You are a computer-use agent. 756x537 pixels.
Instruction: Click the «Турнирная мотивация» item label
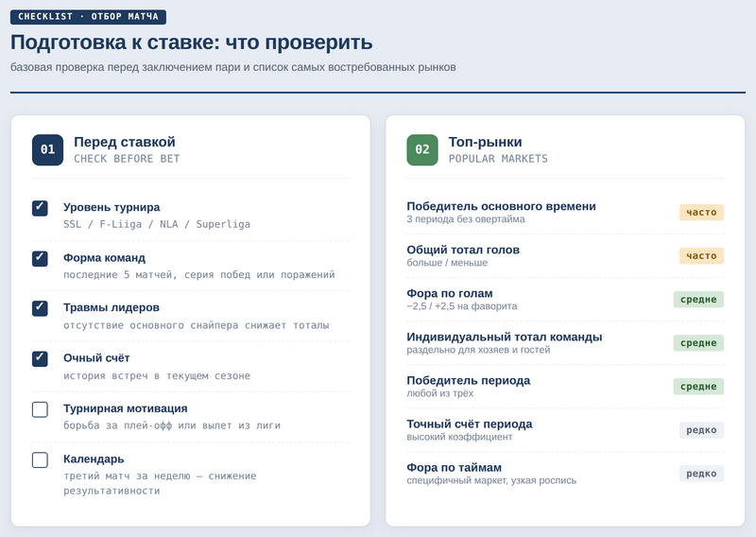click(x=126, y=408)
